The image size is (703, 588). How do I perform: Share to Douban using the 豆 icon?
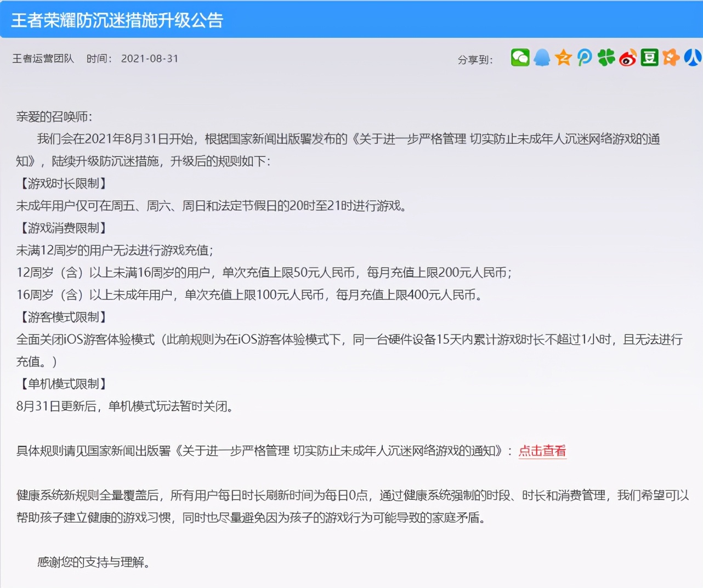pos(648,58)
